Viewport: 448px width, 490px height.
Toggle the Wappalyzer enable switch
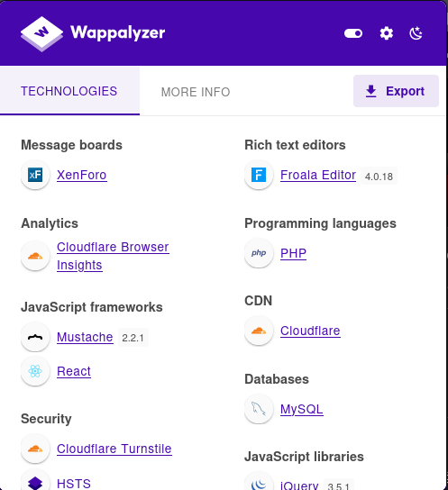tap(353, 33)
